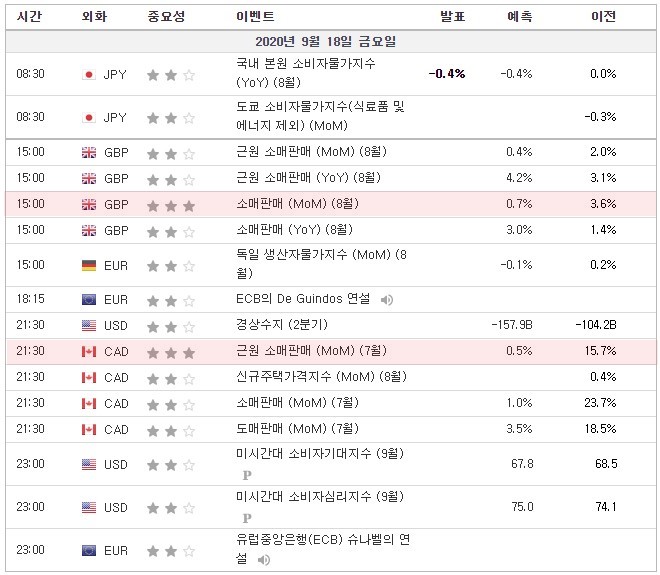Click the -157.9B forecast value
This screenshot has height=575, width=660.
point(512,325)
